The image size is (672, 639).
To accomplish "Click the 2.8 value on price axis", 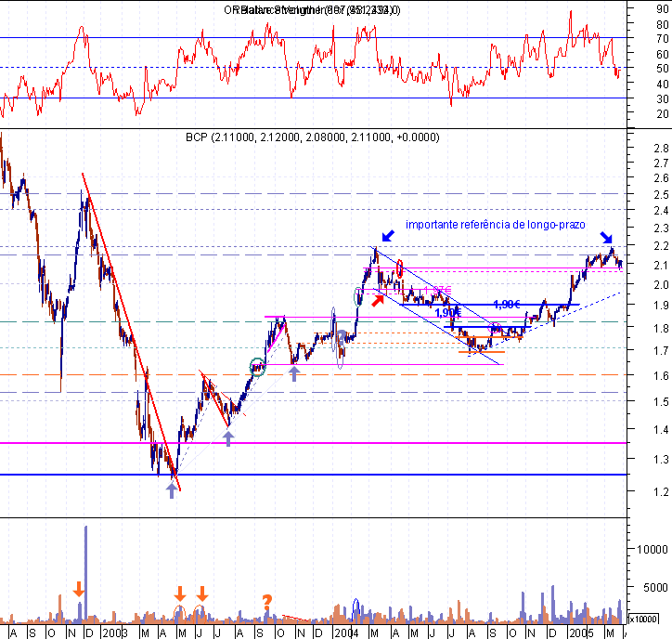I will click(x=661, y=149).
